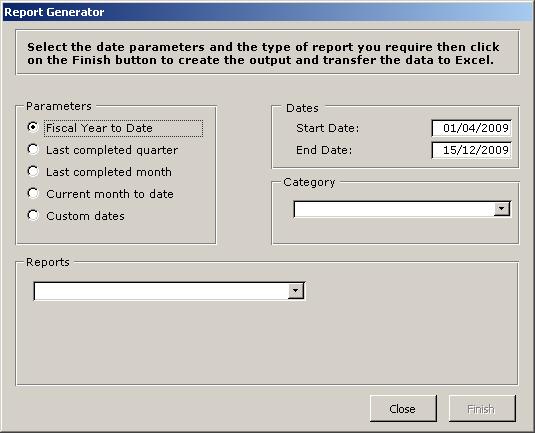This screenshot has width=535, height=433.
Task: Select Last completed month parameter
Action: [33, 171]
